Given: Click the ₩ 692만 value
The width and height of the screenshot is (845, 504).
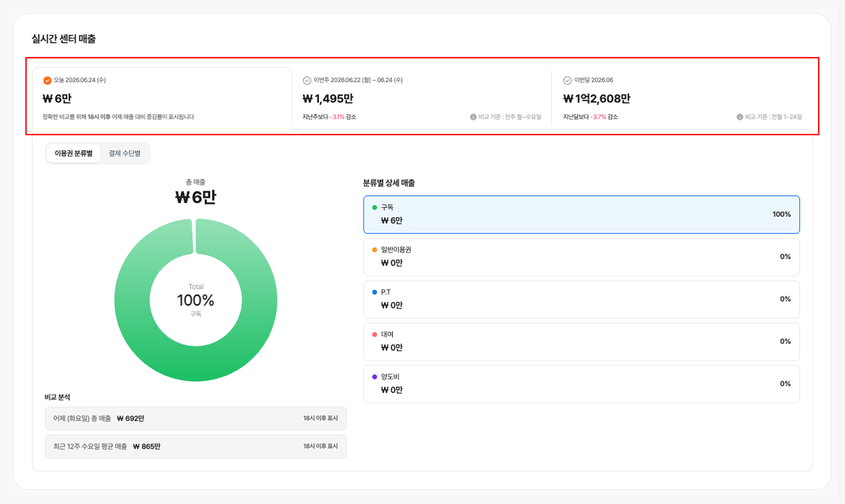Looking at the screenshot, I should 131,418.
